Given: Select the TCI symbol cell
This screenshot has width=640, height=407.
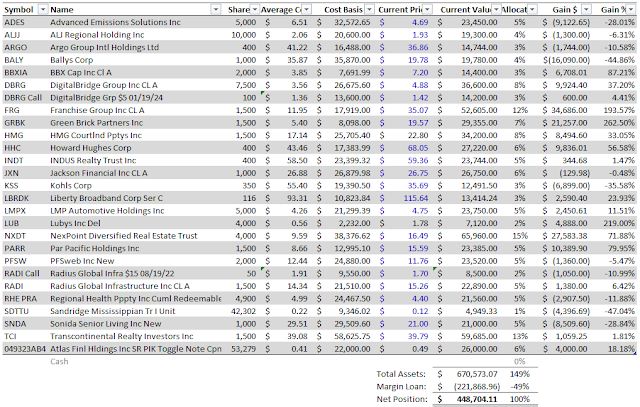Looking at the screenshot, I should coord(10,337).
